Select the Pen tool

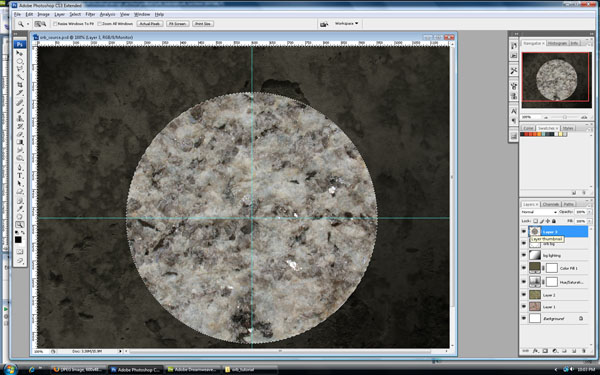20,168
